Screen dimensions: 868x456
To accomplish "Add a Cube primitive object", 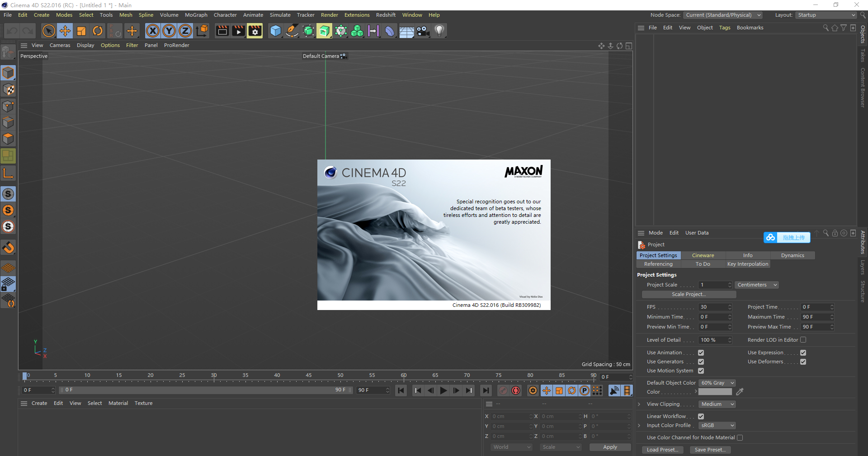I will click(275, 31).
